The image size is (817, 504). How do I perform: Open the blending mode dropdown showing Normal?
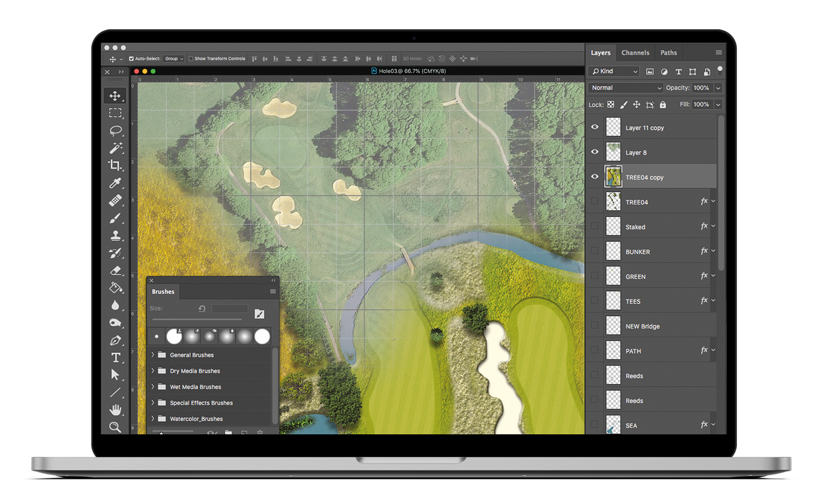coord(625,88)
